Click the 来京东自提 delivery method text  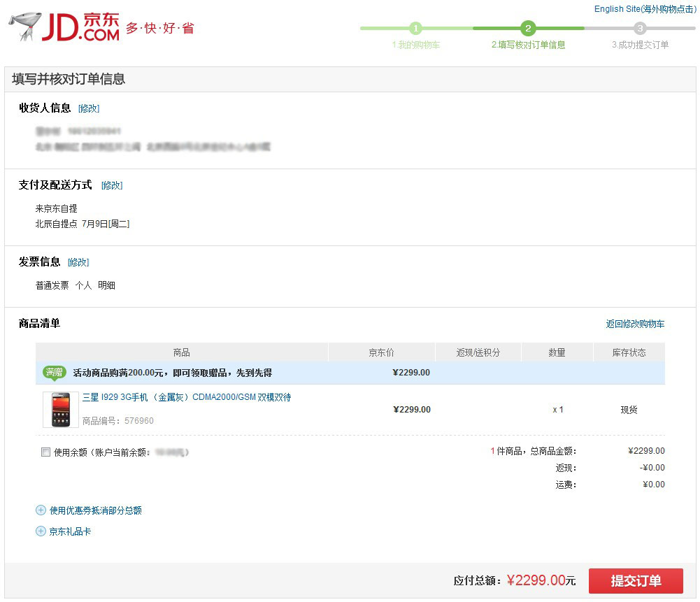coord(56,208)
